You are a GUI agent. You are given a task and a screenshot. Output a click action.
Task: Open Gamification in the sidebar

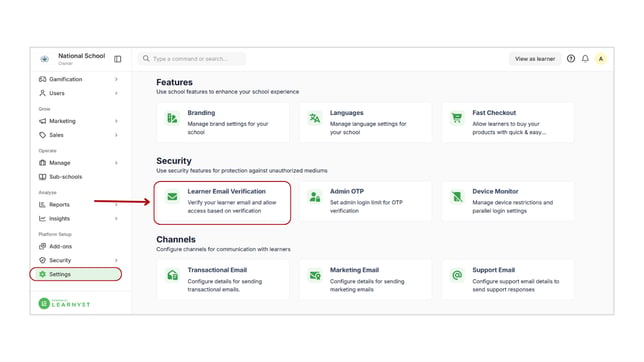pos(66,79)
